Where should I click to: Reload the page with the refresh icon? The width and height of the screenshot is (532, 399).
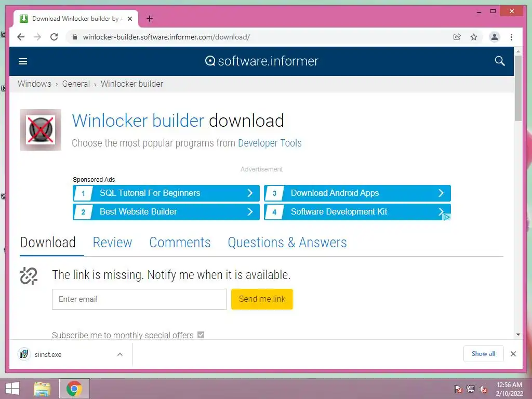(54, 37)
